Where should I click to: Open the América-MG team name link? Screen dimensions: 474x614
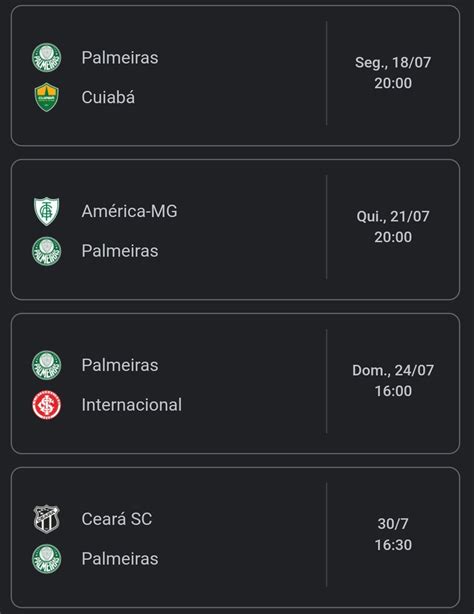[129, 211]
